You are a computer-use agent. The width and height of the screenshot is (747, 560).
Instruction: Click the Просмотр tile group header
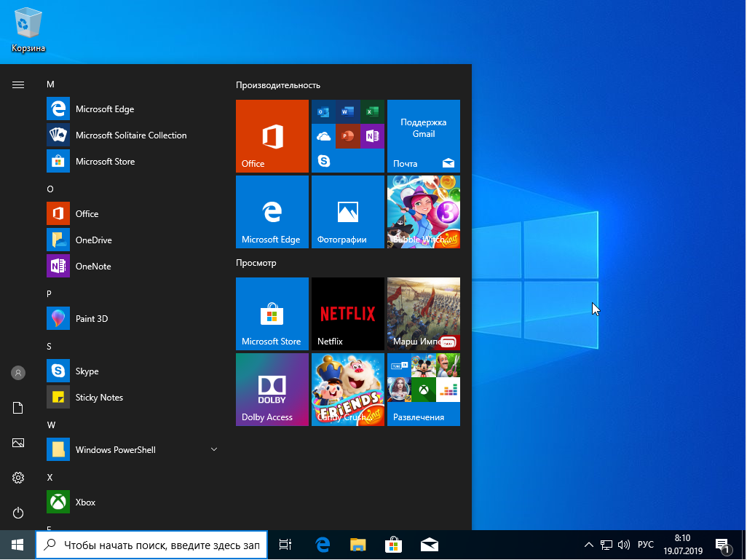[256, 263]
